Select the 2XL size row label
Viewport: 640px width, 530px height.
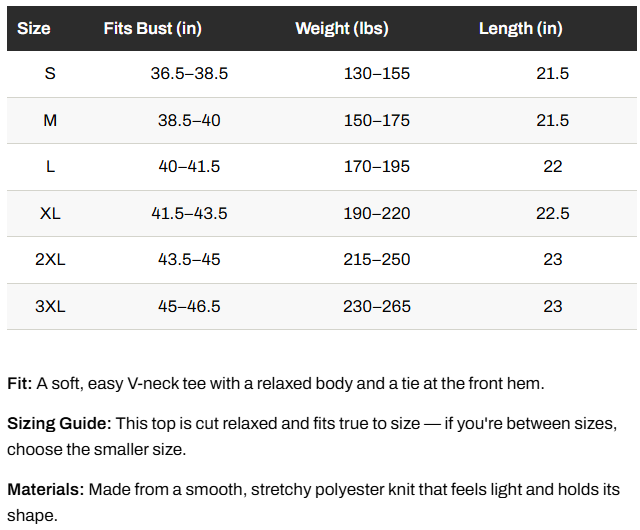50,259
